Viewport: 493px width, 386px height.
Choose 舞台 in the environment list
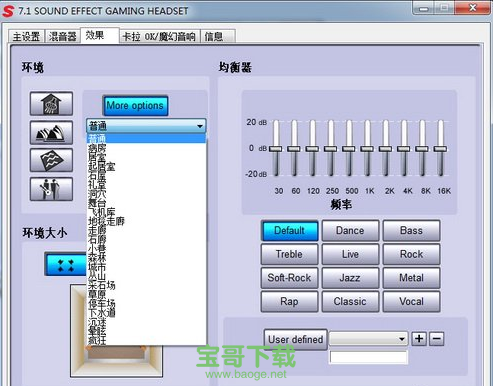146,203
